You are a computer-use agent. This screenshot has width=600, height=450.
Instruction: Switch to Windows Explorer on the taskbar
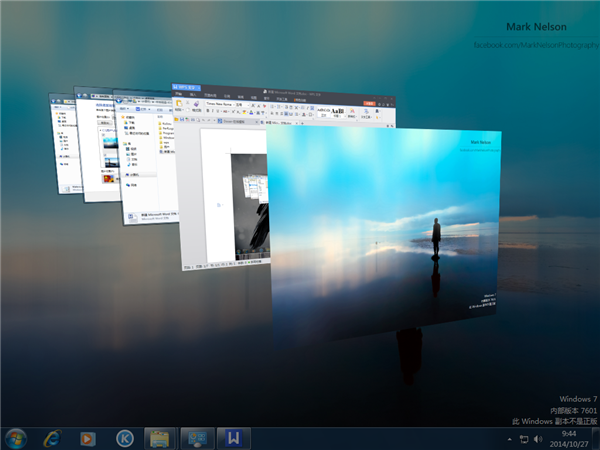click(159, 437)
